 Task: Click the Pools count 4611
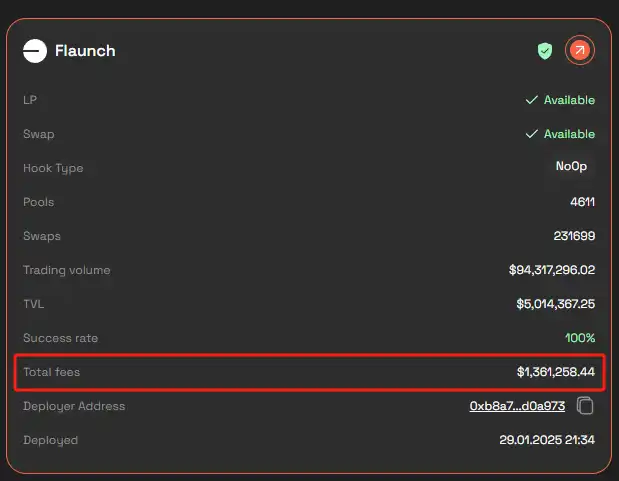582,202
